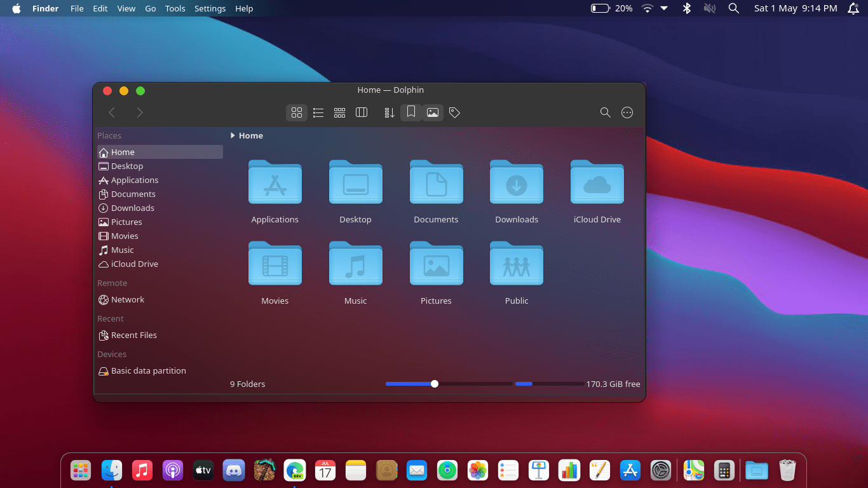Switch to Details view mode

[318, 112]
